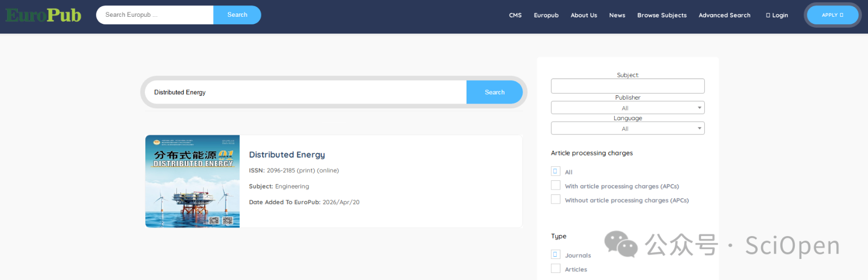This screenshot has width=868, height=280.
Task: Click the APPLY button
Action: pos(833,15)
